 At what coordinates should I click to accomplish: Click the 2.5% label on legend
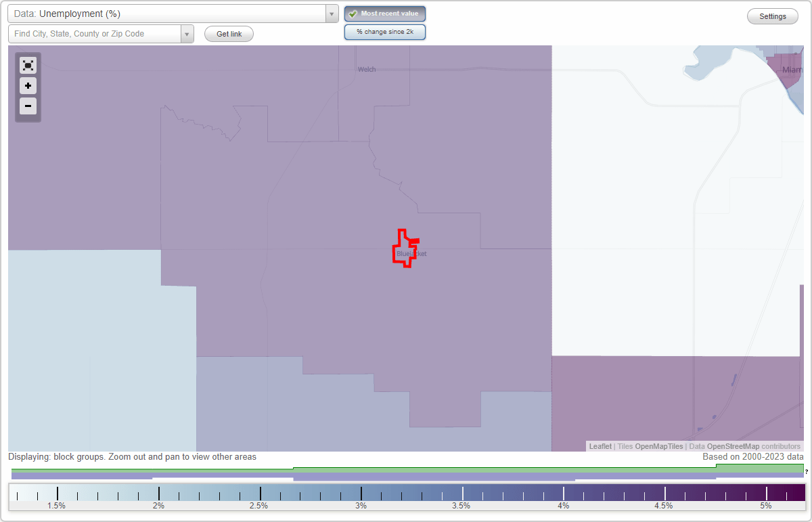[258, 506]
